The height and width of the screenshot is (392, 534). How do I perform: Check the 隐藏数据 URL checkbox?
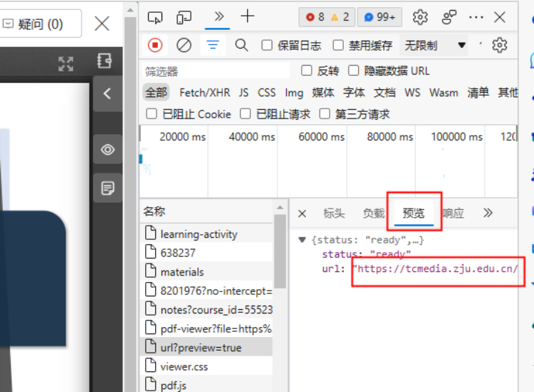coord(354,71)
